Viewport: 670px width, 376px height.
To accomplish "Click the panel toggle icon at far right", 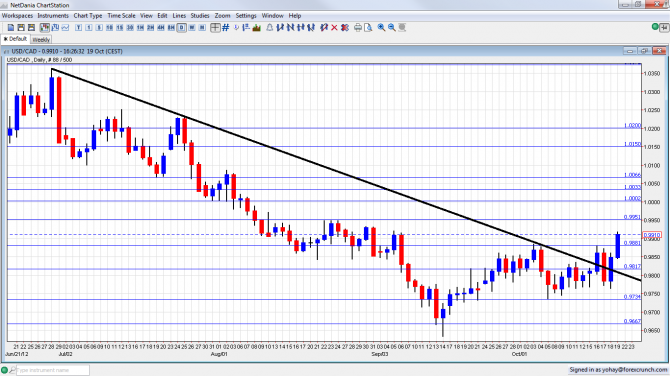I will 664,27.
